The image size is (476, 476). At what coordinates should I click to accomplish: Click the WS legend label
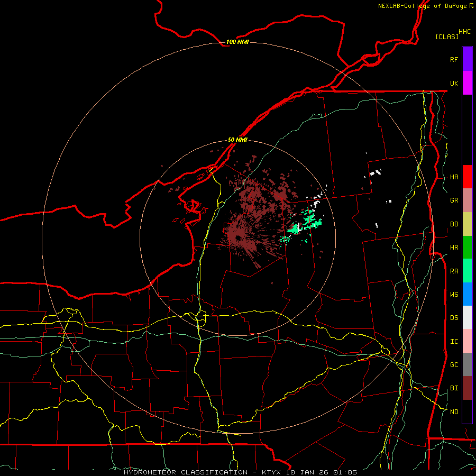[454, 295]
